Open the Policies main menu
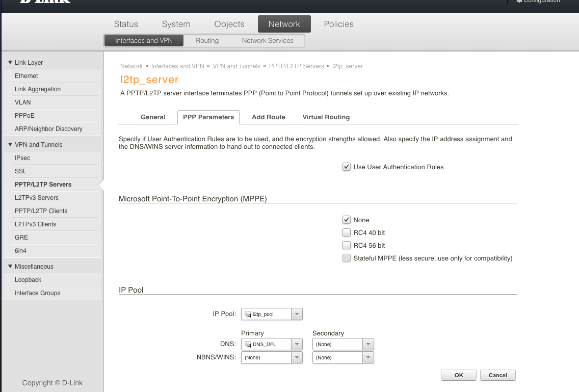The width and height of the screenshot is (579, 392). click(x=338, y=24)
